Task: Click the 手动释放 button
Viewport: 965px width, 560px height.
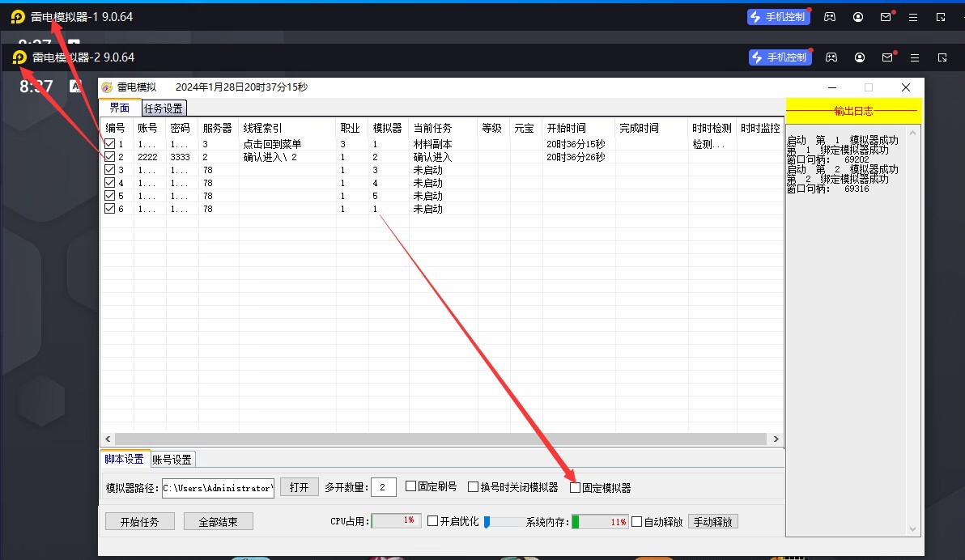Action: click(712, 522)
